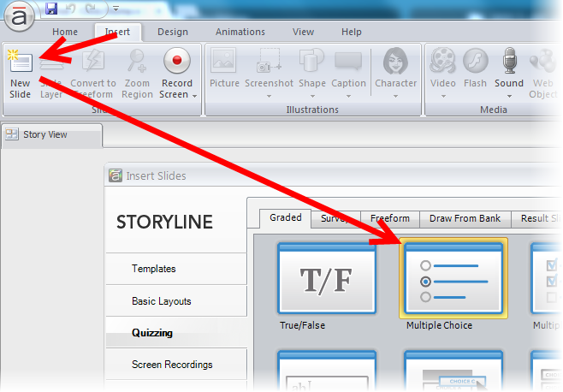Switch to the Story View tab
This screenshot has width=563, height=392.
coord(52,134)
